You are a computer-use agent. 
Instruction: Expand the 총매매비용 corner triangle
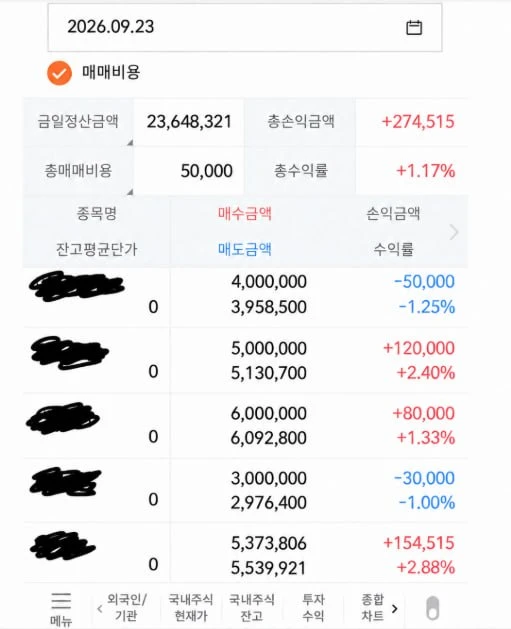click(x=130, y=192)
